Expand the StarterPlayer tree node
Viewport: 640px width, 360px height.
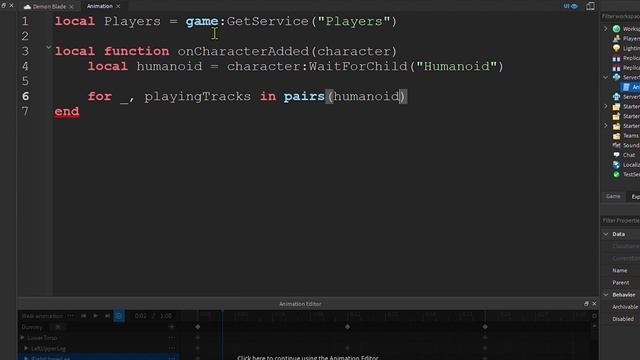pos(606,126)
